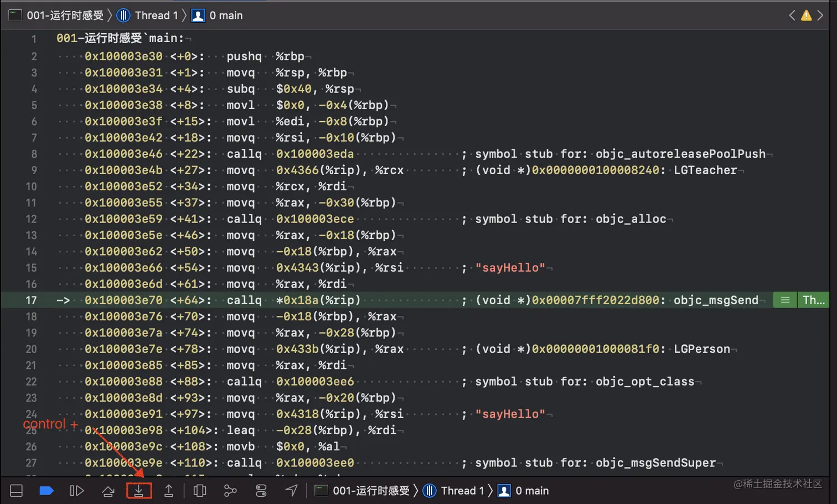
Task: Click address 0x100003e30 on line 2
Action: click(x=123, y=56)
